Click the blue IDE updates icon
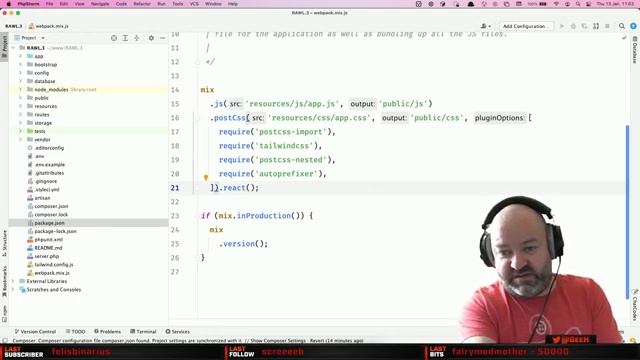640x360 pixels. (x=633, y=26)
